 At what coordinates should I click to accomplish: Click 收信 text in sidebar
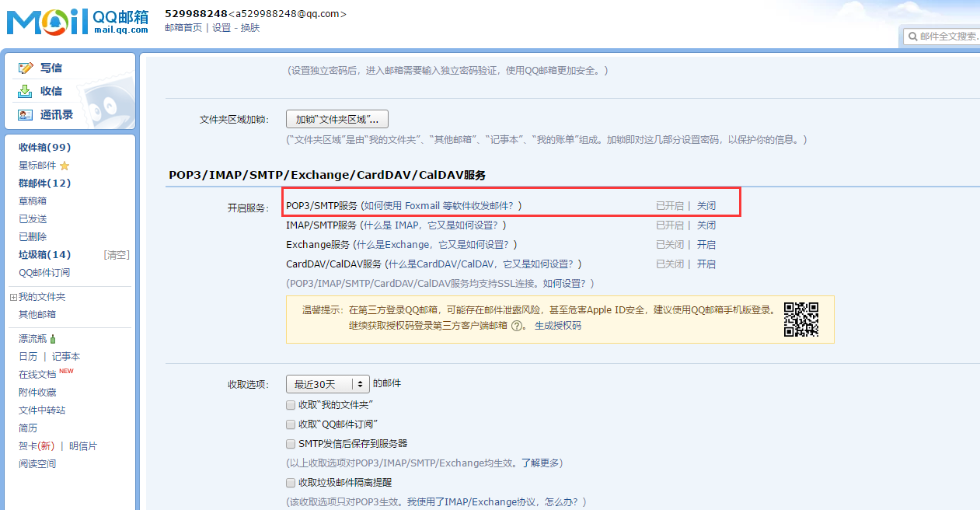pyautogui.click(x=51, y=92)
